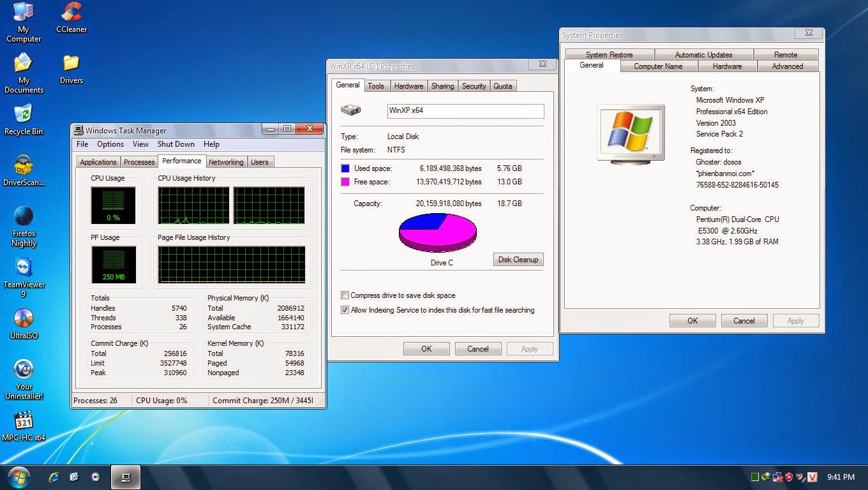Launch UltraISO from its desktop icon
The height and width of the screenshot is (490, 868).
24,323
